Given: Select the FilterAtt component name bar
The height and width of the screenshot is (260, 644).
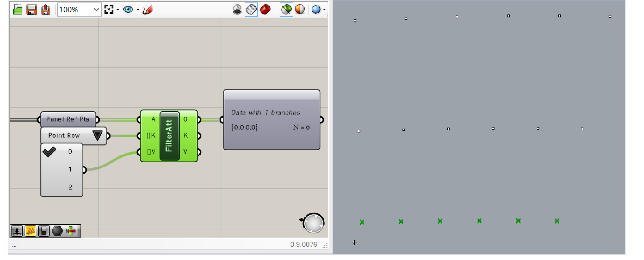Looking at the screenshot, I should pyautogui.click(x=169, y=136).
